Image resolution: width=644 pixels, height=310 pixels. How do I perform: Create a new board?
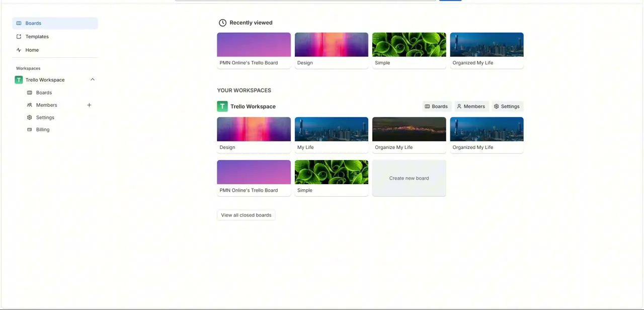click(x=409, y=178)
